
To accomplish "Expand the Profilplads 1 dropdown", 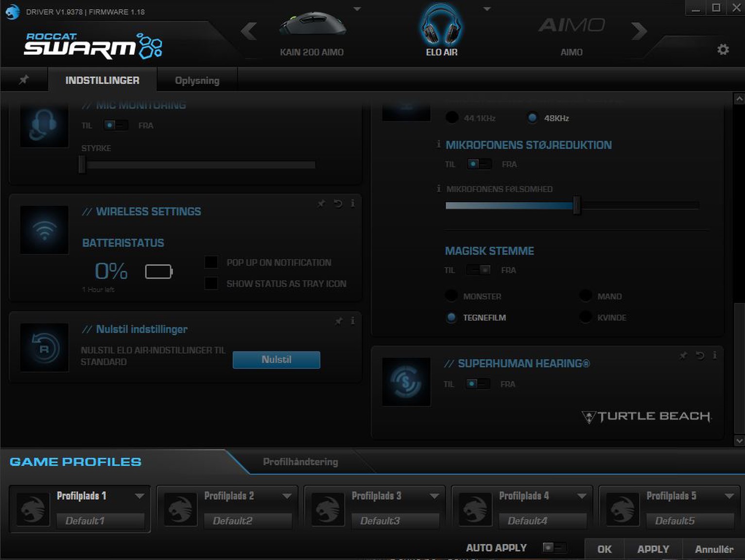I will coord(139,496).
